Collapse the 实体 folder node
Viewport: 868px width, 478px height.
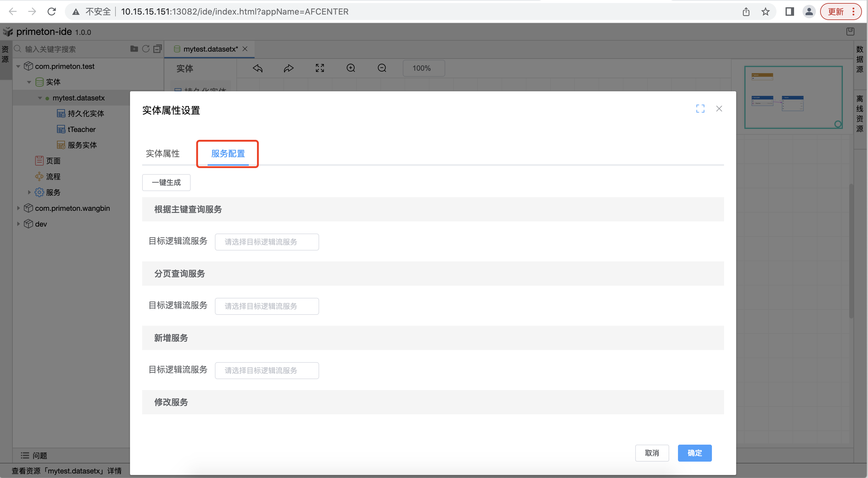click(29, 82)
